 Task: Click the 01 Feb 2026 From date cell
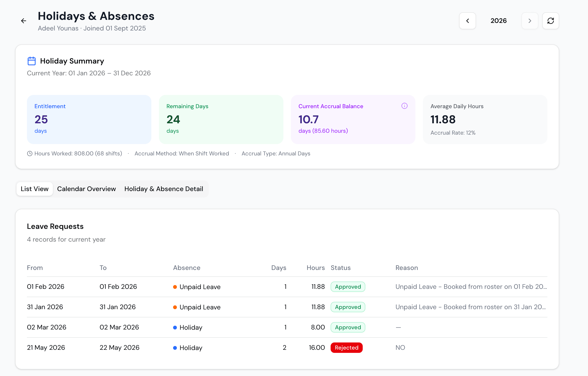[45, 287]
